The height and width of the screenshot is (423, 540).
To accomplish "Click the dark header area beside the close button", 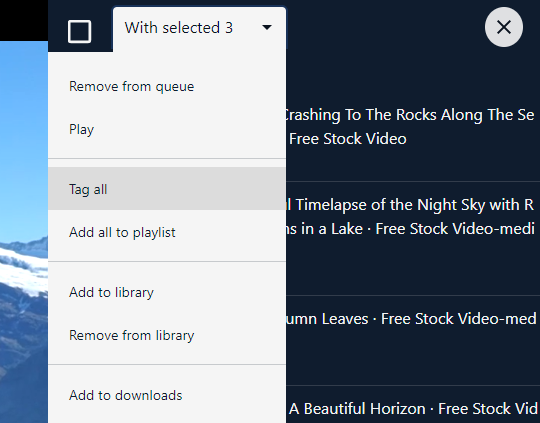I will point(385,27).
